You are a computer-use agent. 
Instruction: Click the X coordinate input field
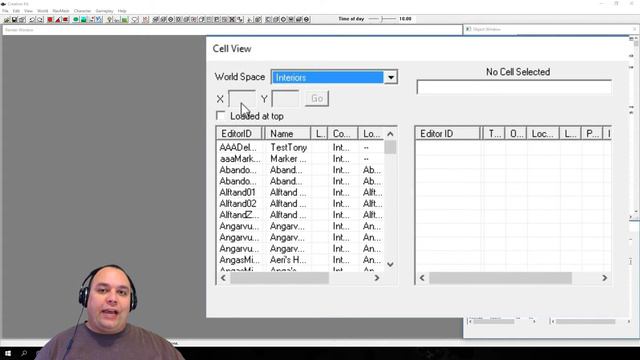point(242,98)
